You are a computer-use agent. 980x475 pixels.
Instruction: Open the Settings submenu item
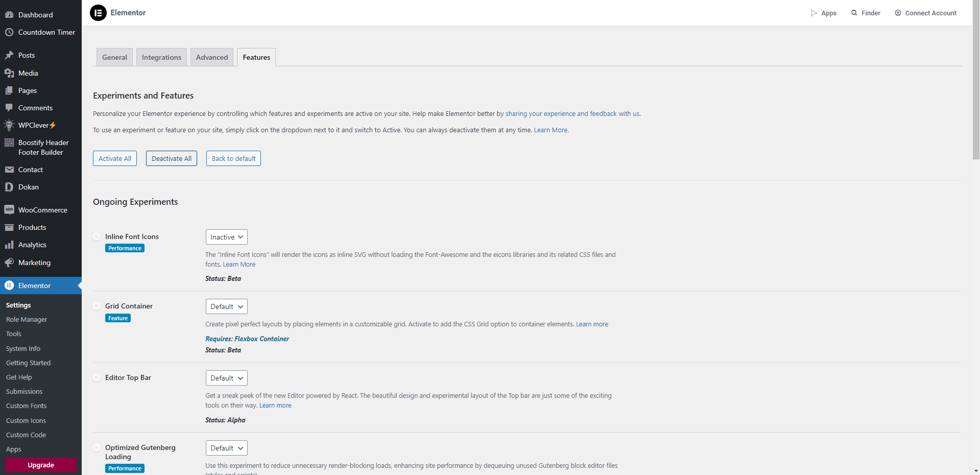pos(18,305)
